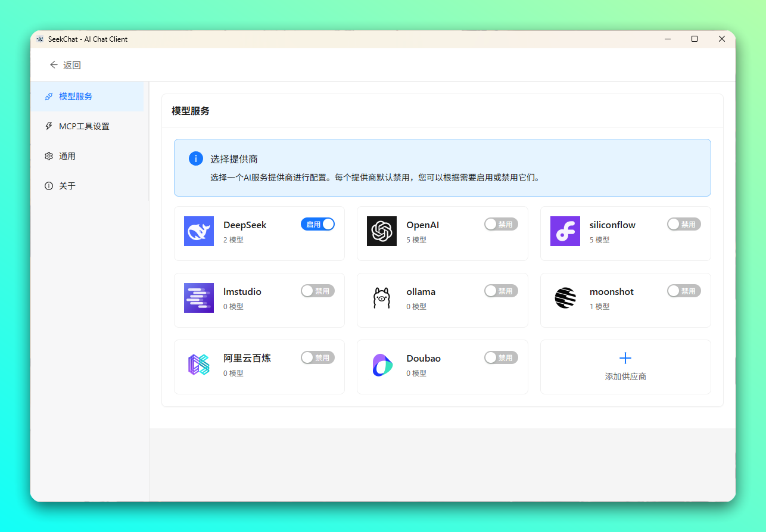The width and height of the screenshot is (766, 532).
Task: Click the 模型服务 sidebar link icon
Action: pos(49,97)
